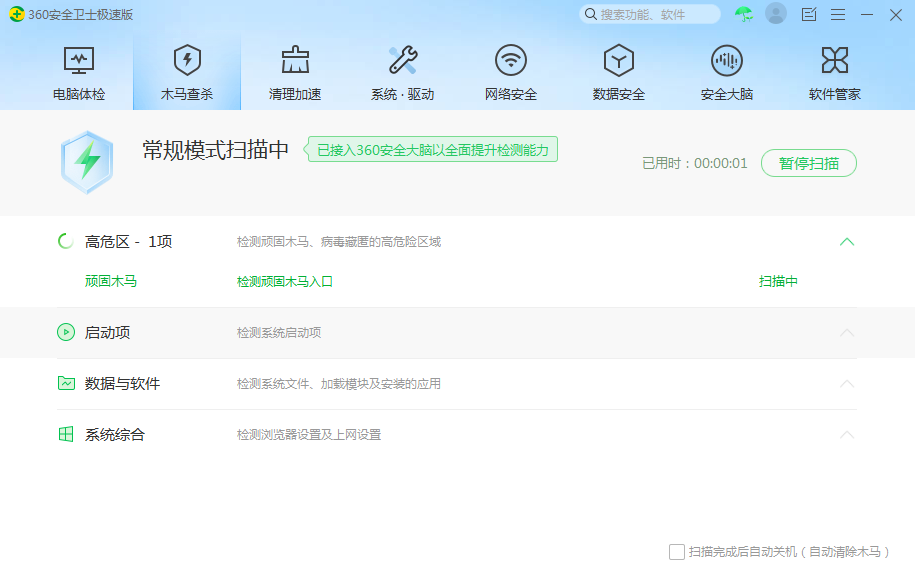The width and height of the screenshot is (915, 577).
Task: Enable 扫描完成后自动关机 checkbox
Action: (677, 551)
